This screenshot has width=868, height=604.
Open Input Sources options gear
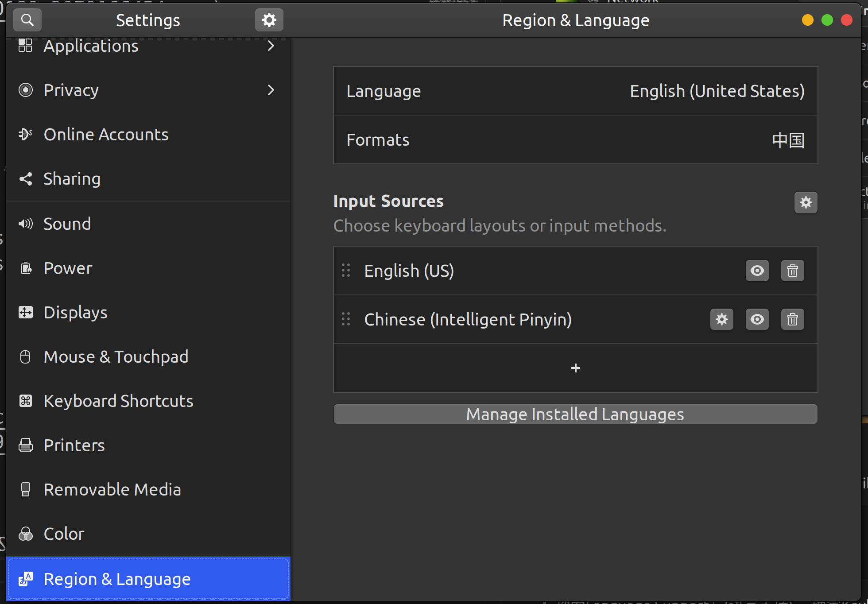pos(806,202)
